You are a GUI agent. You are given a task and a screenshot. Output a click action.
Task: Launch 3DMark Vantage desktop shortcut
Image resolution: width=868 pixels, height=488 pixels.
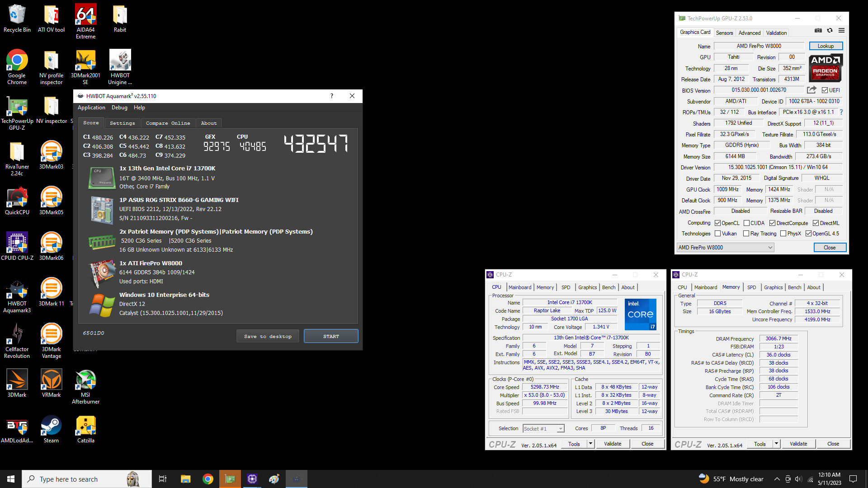coord(51,341)
